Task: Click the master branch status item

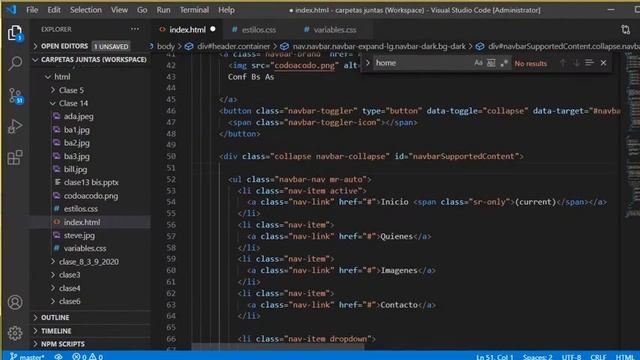Action: 27,356
